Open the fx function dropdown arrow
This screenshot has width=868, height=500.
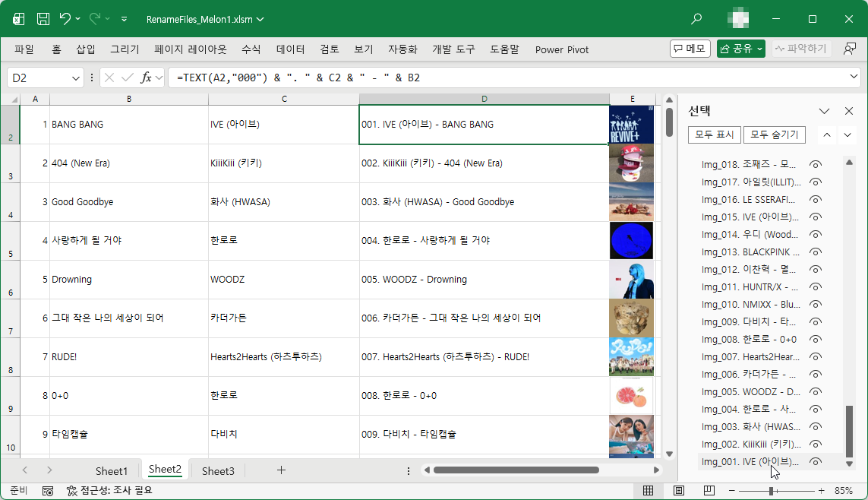point(159,78)
